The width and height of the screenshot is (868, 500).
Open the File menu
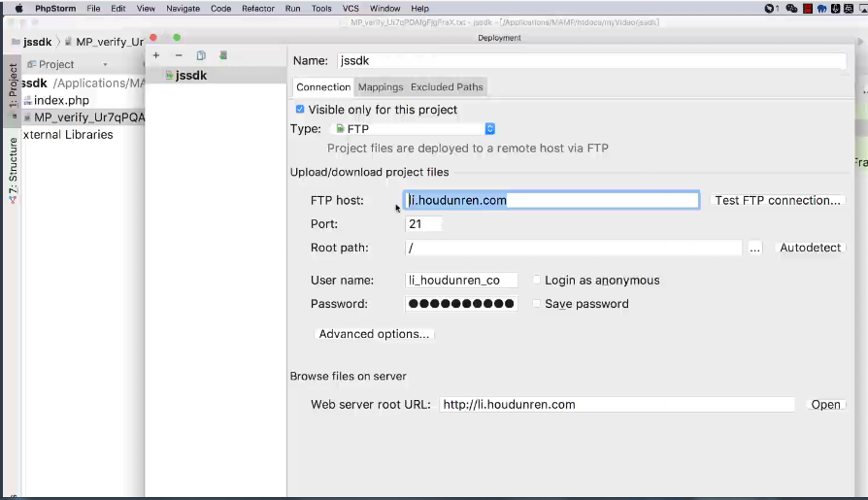93,9
